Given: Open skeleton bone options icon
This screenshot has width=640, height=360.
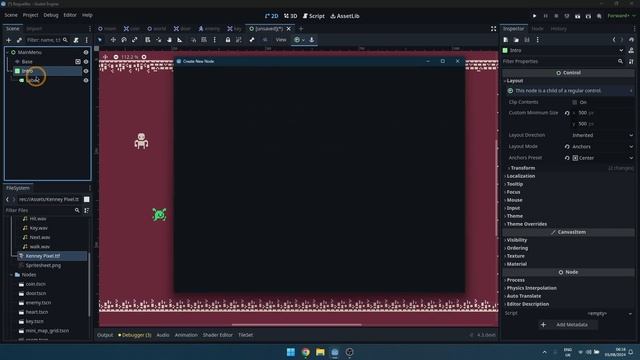Looking at the screenshot, I should (252, 40).
